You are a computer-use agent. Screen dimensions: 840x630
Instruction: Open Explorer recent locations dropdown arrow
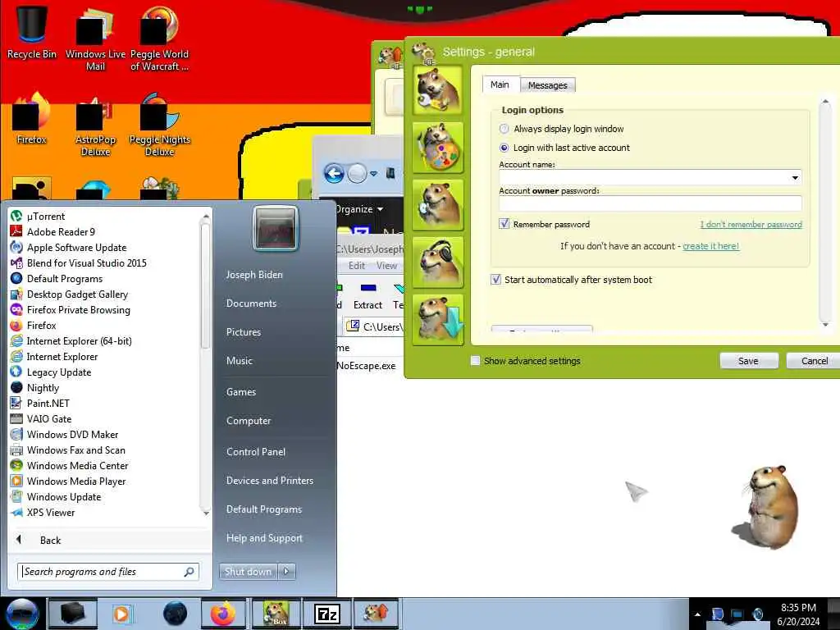374,174
